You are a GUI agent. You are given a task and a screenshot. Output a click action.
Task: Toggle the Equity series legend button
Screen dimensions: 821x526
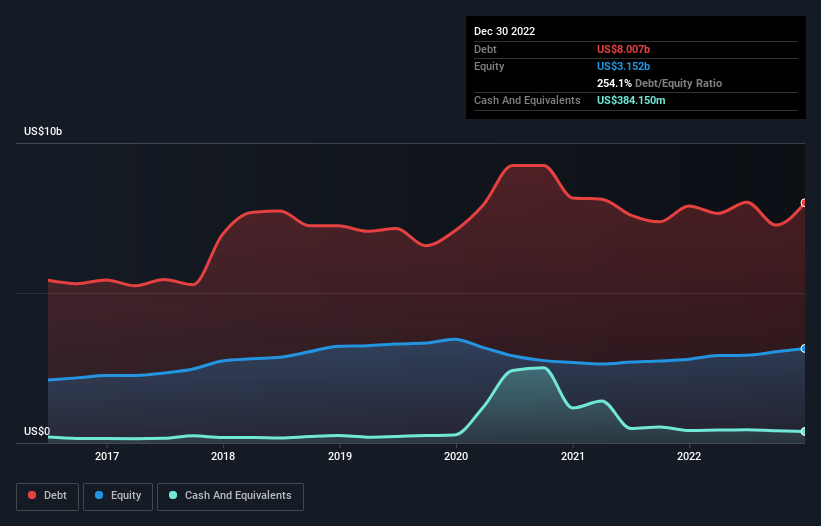(x=118, y=496)
